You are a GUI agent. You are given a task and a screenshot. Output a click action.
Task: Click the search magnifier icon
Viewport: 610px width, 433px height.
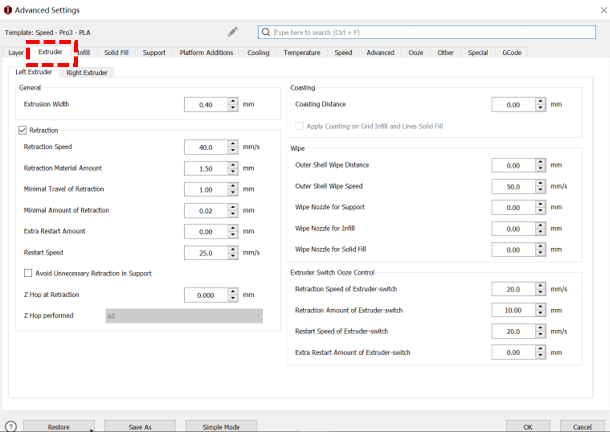(266, 32)
